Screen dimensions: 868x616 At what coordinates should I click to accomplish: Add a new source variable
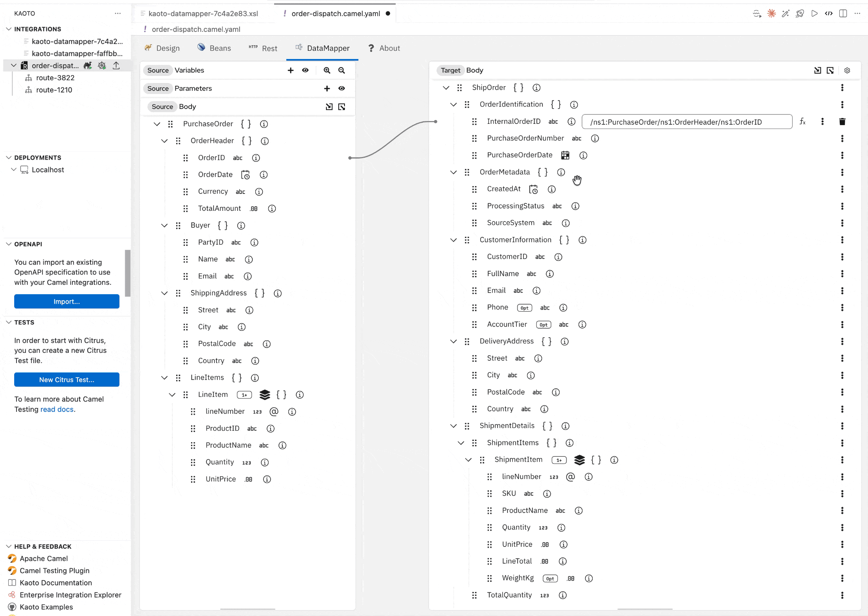291,70
